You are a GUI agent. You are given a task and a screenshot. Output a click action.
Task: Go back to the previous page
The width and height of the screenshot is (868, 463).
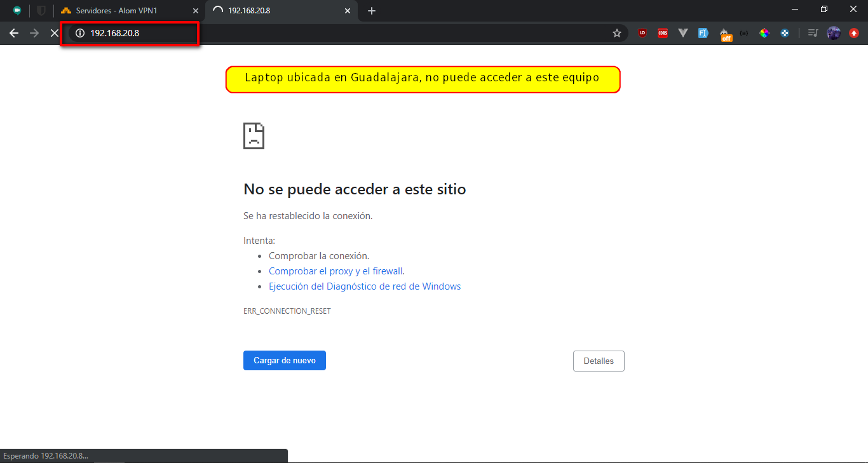click(x=14, y=33)
